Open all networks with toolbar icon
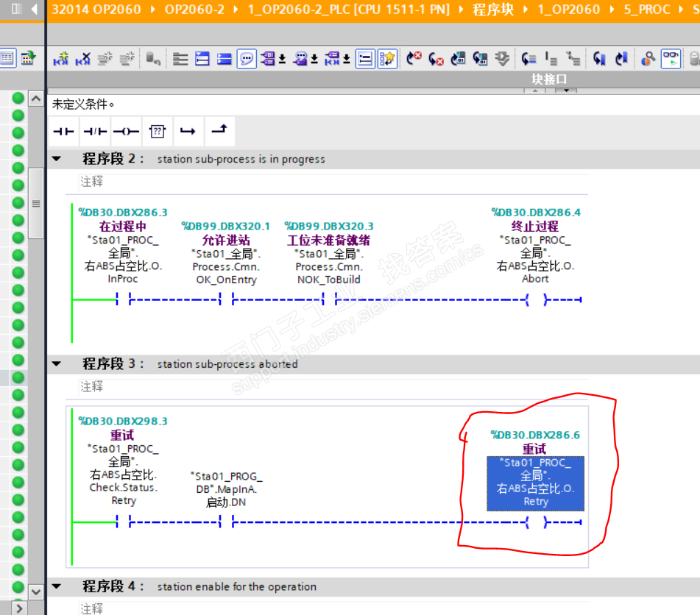The width and height of the screenshot is (700, 615). click(202, 59)
